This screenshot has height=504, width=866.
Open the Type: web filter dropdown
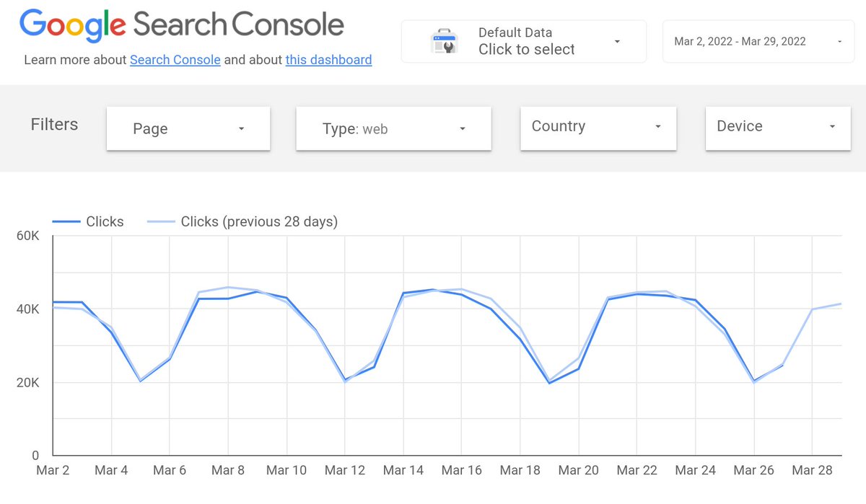coord(393,128)
